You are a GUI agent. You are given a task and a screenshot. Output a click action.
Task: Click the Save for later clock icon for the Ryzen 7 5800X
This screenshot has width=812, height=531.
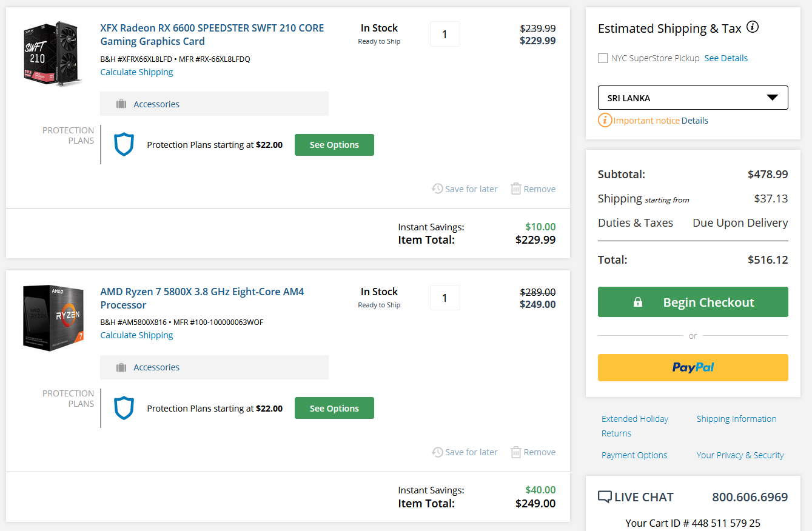coord(437,452)
